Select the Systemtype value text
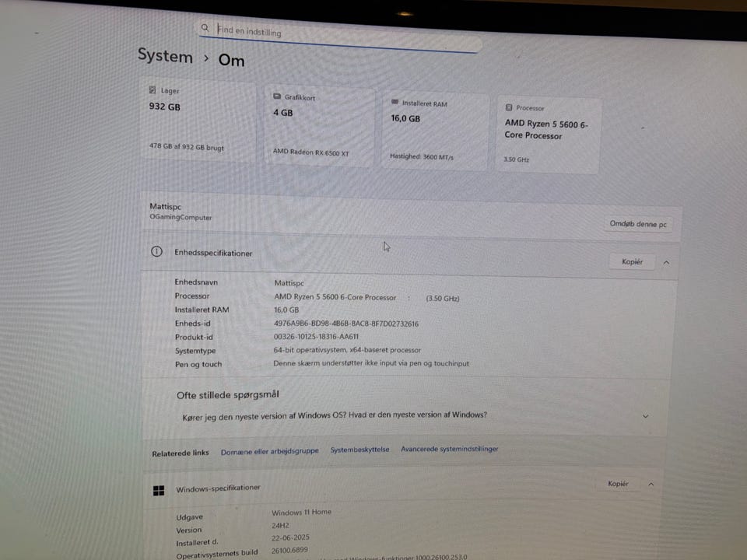 (x=347, y=350)
